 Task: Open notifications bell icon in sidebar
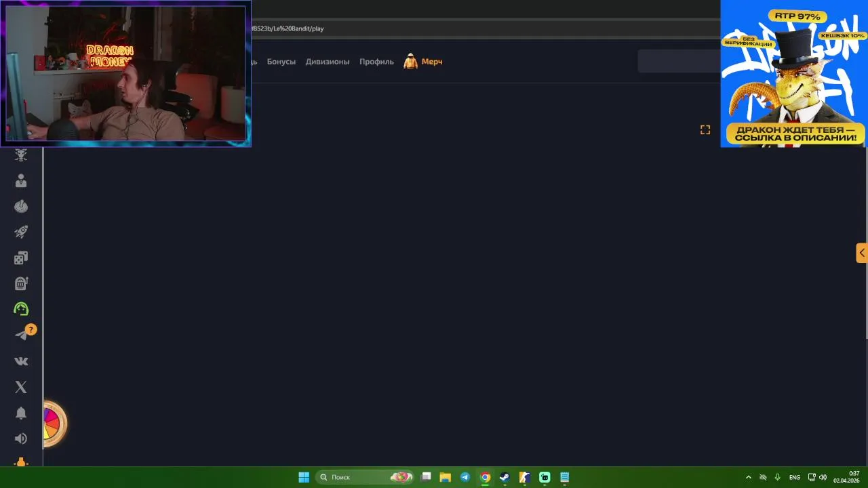click(x=21, y=413)
